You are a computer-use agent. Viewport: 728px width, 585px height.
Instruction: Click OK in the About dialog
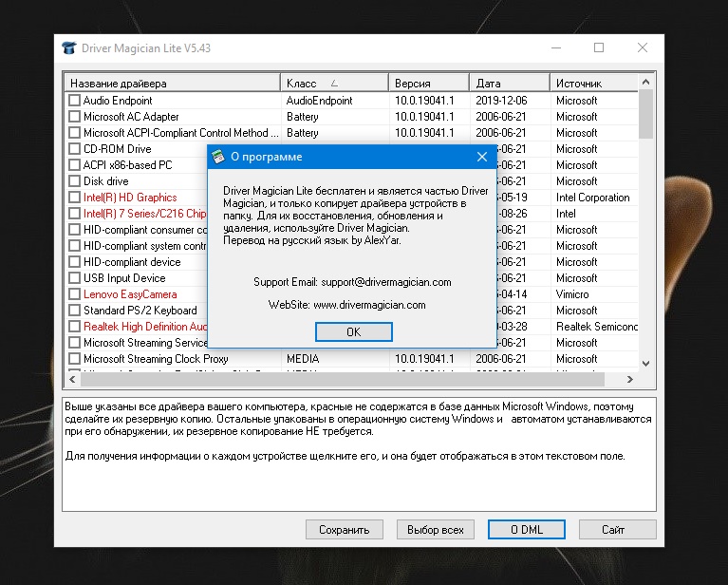tap(354, 331)
